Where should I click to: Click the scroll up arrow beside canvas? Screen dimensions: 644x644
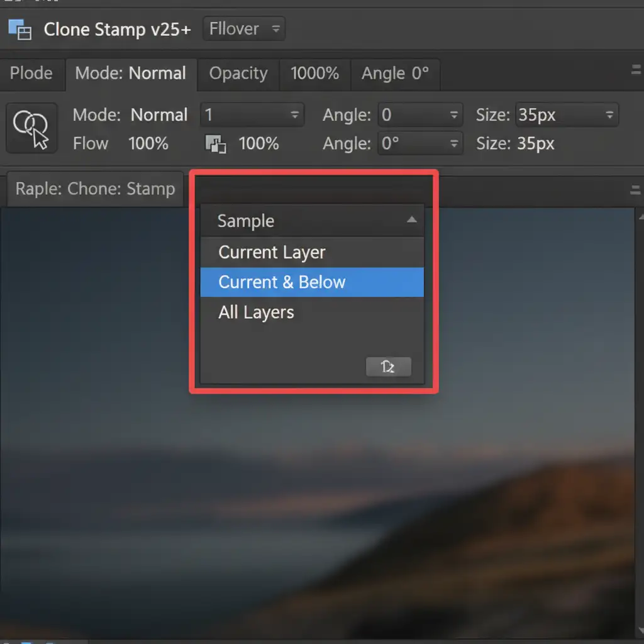tap(640, 216)
